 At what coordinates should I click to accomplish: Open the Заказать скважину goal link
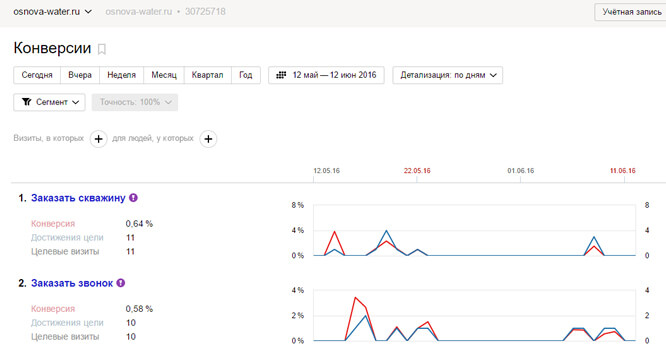(x=78, y=198)
